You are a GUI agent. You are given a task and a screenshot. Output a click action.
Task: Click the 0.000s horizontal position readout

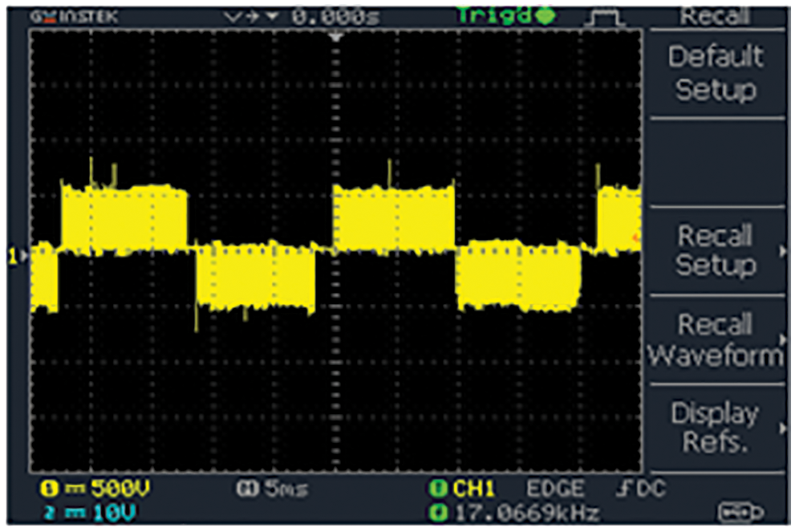[x=335, y=16]
